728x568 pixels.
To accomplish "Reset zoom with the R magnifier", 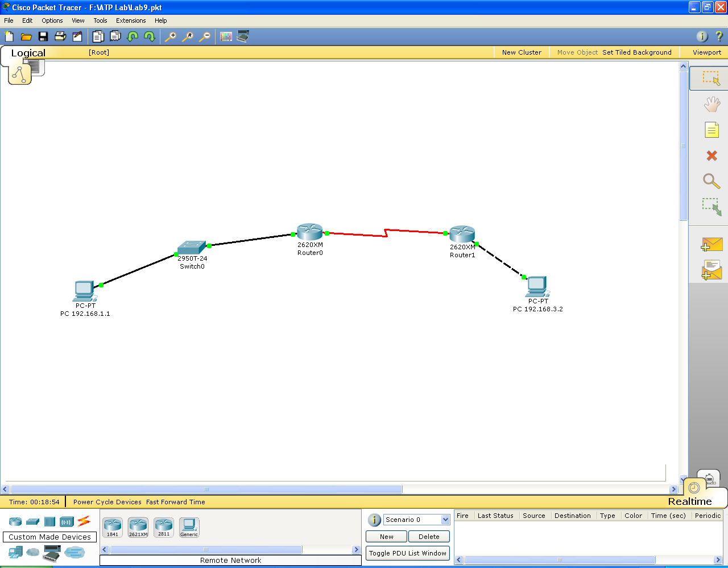I will [187, 36].
